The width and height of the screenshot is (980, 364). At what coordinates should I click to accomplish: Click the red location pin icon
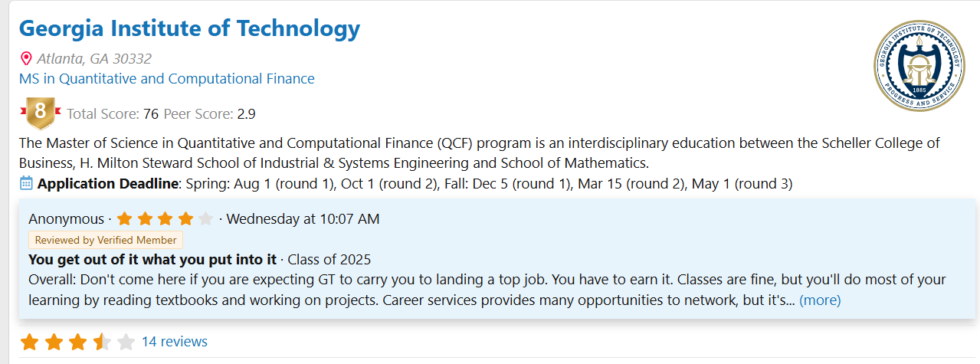26,59
